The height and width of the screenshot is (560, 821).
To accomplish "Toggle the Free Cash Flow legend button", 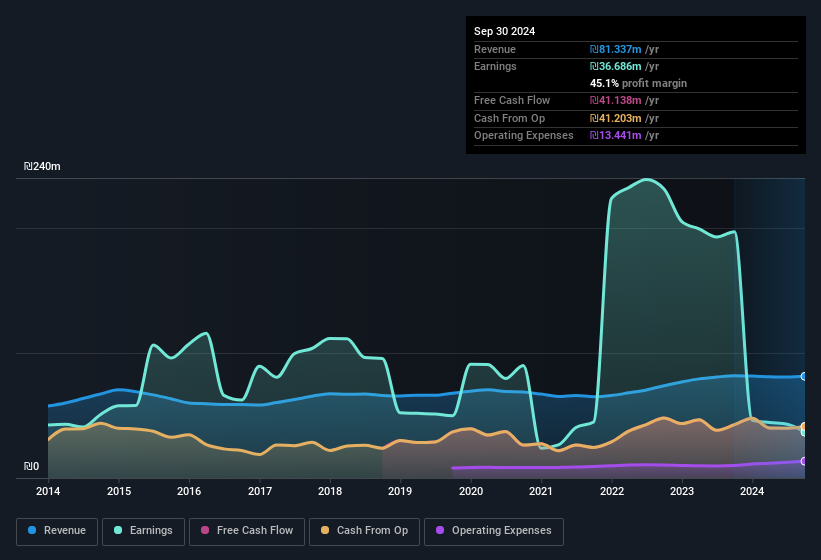I will [x=247, y=531].
